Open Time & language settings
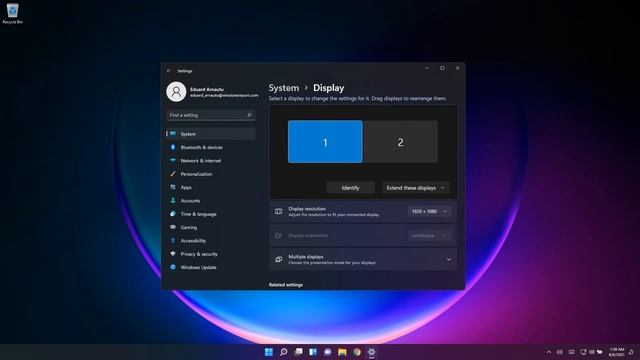Viewport: 640px width, 360px height. point(211,214)
